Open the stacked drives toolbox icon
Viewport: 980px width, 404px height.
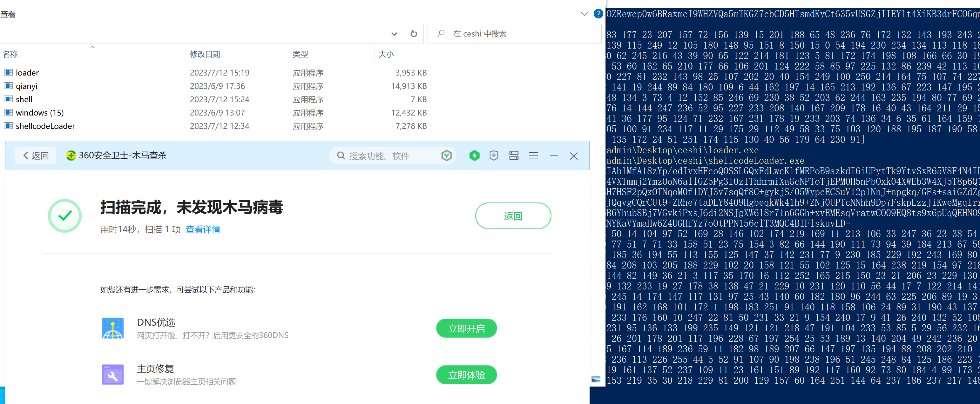514,156
